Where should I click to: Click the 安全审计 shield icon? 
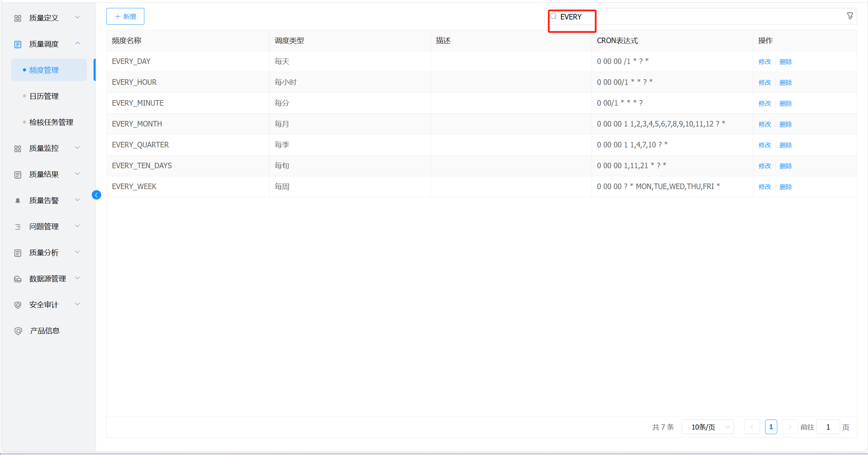18,305
